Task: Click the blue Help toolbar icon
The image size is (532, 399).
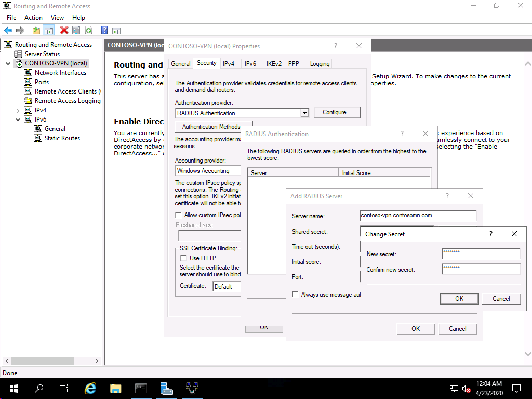Action: click(x=104, y=31)
